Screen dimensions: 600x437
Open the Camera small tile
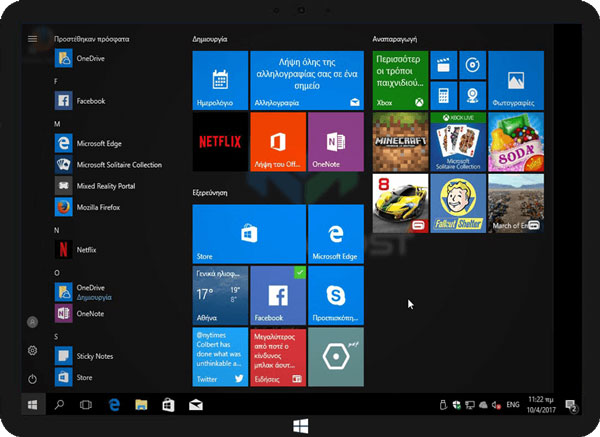tap(473, 96)
